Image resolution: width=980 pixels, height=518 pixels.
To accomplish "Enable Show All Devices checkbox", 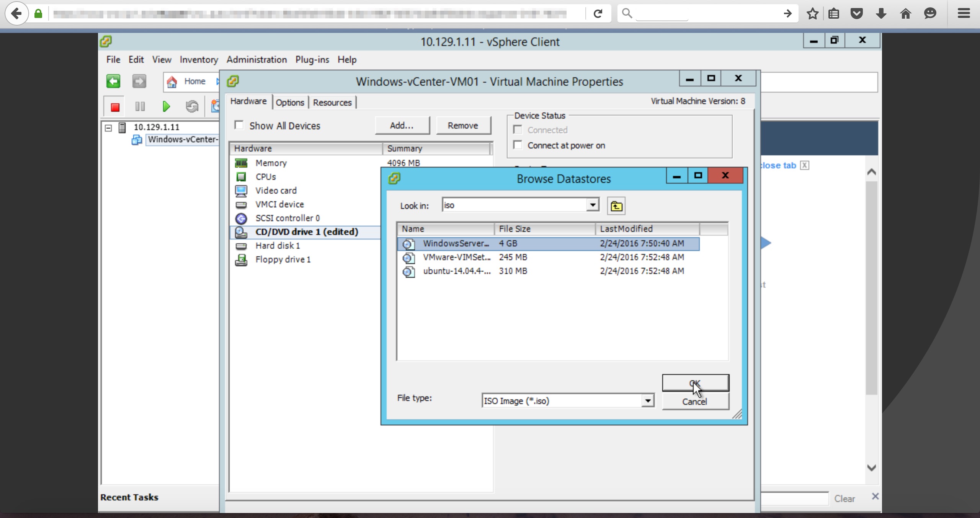I will pos(239,125).
